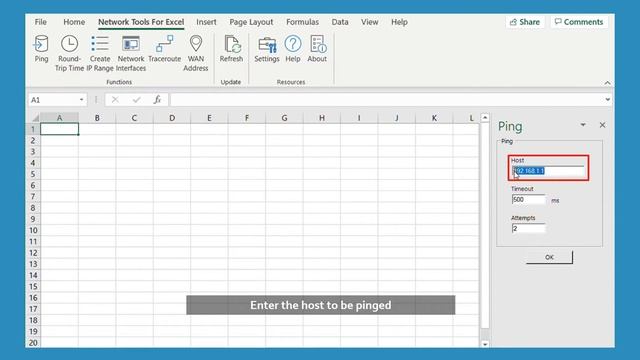Open the Help ribbon tab
The height and width of the screenshot is (360, 640).
[399, 22]
